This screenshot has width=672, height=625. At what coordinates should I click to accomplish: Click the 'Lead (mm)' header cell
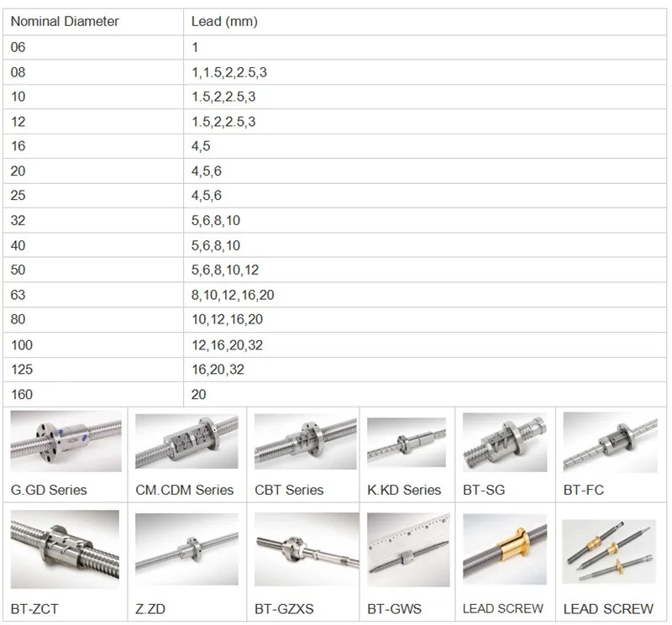click(425, 22)
